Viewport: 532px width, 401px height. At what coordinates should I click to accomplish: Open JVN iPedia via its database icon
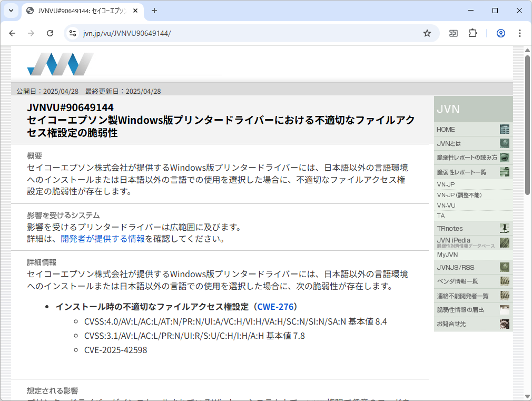pos(505,243)
